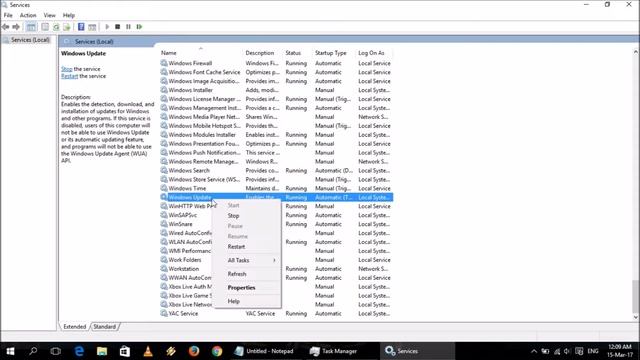This screenshot has width=640, height=360.
Task: Click the Restart the service link
Action: point(69,76)
